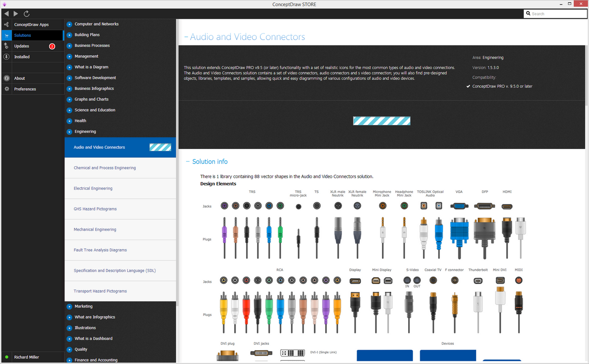Click the DVI plug image
This screenshot has width=589, height=364.
point(228,356)
